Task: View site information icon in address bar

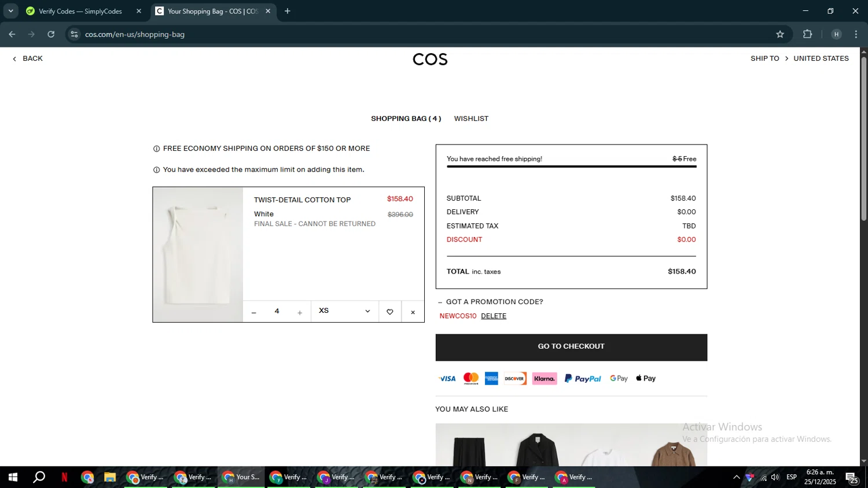Action: pos(74,34)
